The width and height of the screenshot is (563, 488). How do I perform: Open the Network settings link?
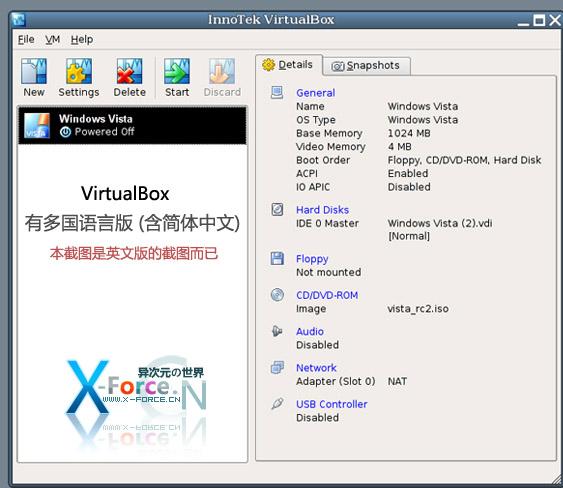tap(316, 368)
